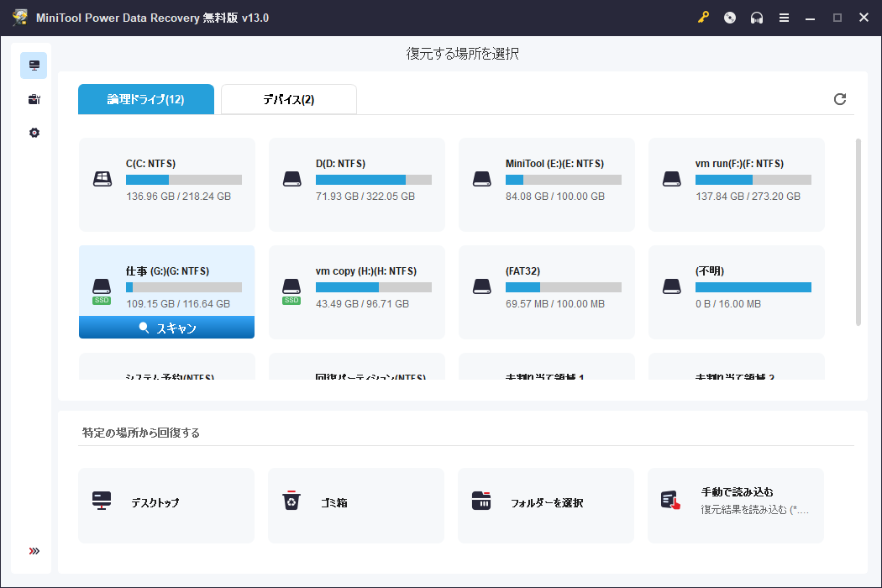The image size is (882, 588).
Task: Click the 不明 partition drive icon
Action: (x=672, y=286)
